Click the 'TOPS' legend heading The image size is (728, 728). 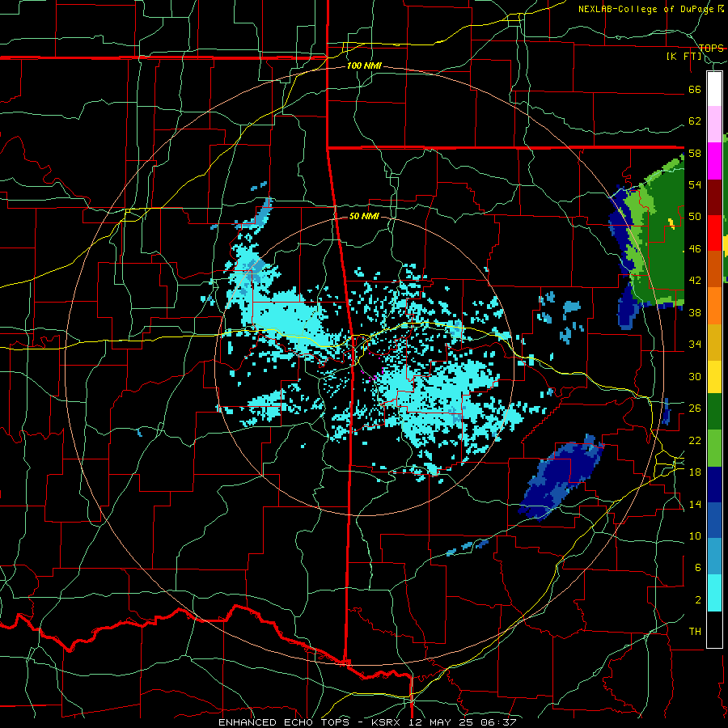click(x=711, y=48)
